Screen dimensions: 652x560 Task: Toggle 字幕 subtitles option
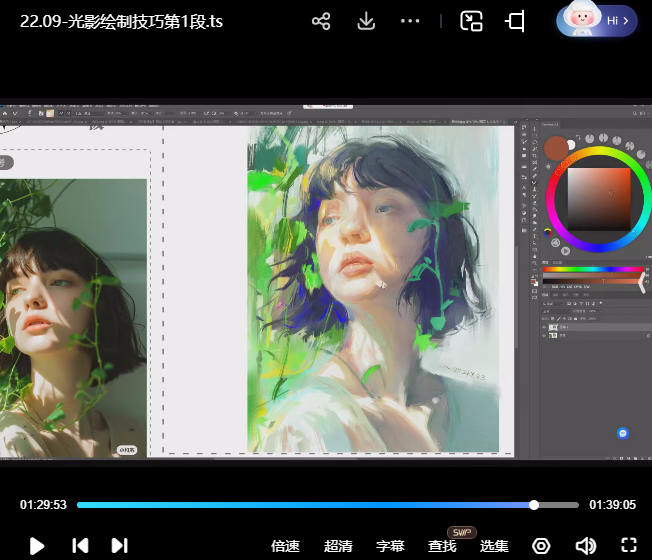(390, 546)
